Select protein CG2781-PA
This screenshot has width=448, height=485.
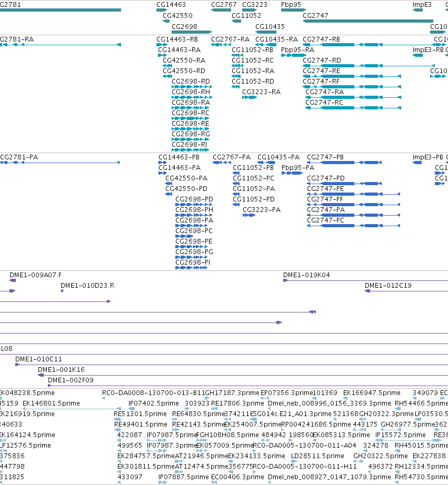(19, 157)
